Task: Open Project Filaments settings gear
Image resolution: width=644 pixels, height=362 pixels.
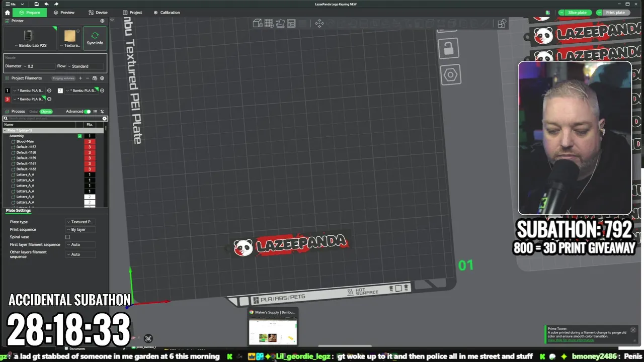Action: 102,78
